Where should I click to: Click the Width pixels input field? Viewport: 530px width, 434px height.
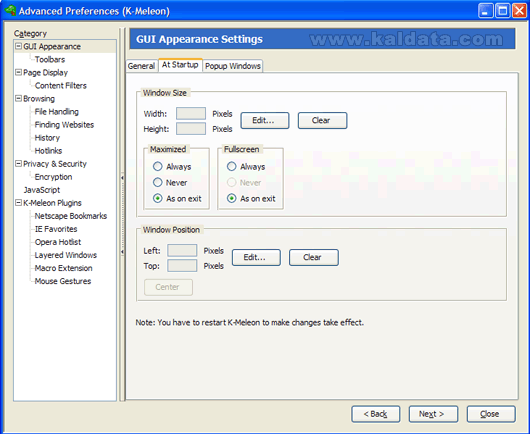191,114
